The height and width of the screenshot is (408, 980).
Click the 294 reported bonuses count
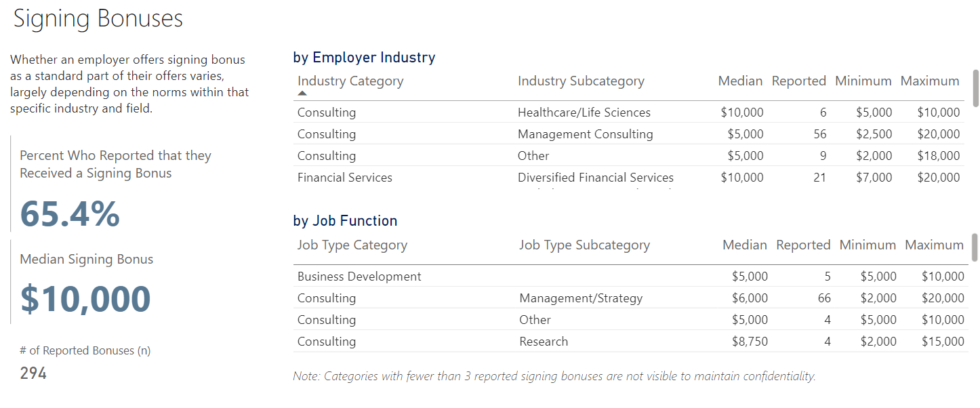[33, 373]
